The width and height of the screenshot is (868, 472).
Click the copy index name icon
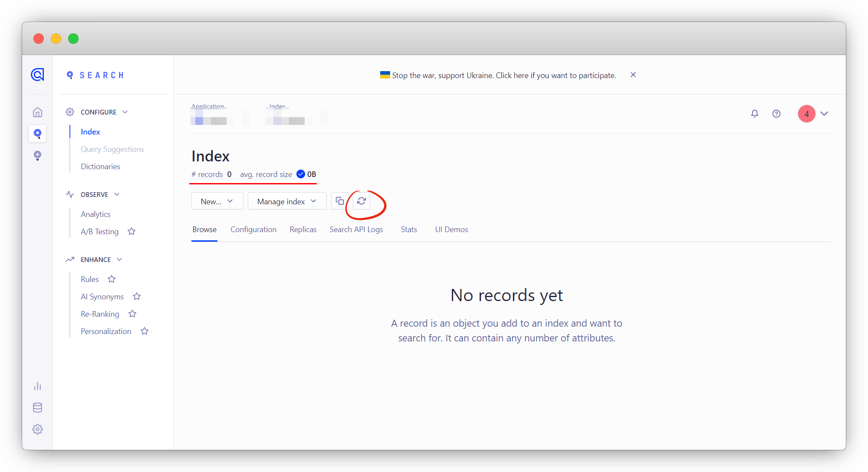pyautogui.click(x=340, y=201)
